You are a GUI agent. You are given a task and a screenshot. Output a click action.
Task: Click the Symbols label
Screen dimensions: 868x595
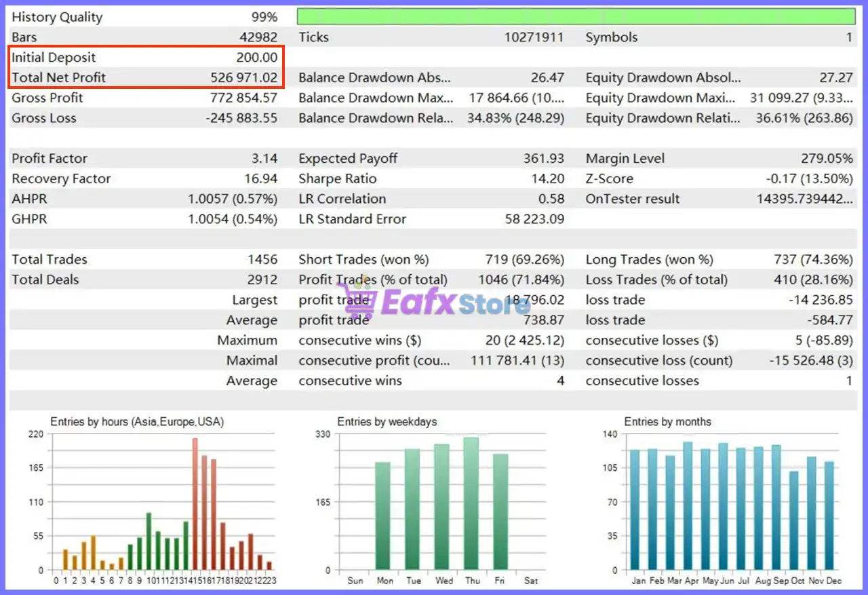tap(612, 38)
